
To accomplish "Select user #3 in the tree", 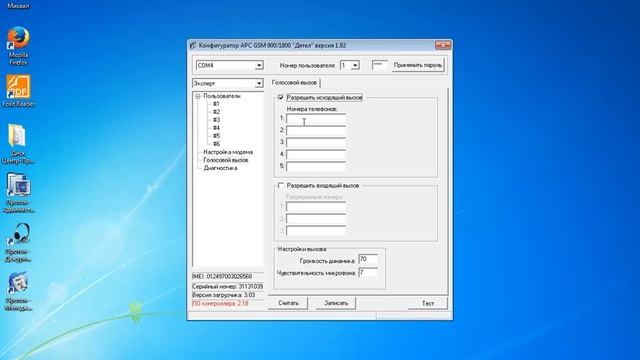I will tap(216, 120).
